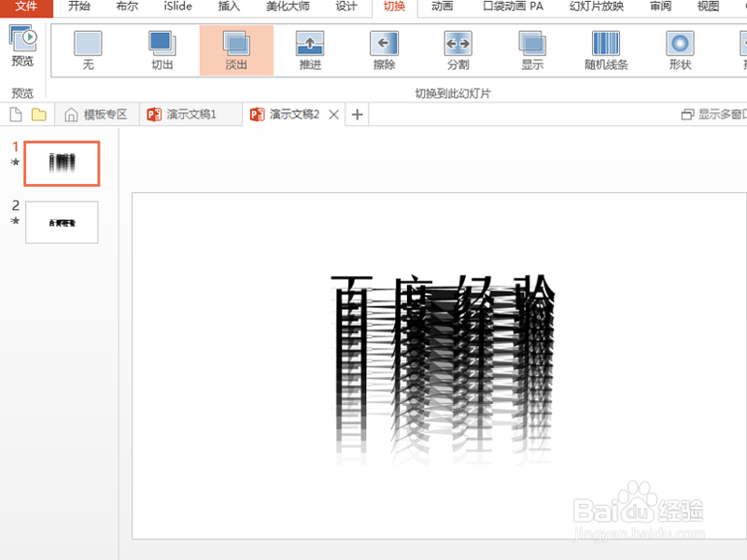Apply the 形状 shape transition
The image size is (747, 560).
point(680,50)
